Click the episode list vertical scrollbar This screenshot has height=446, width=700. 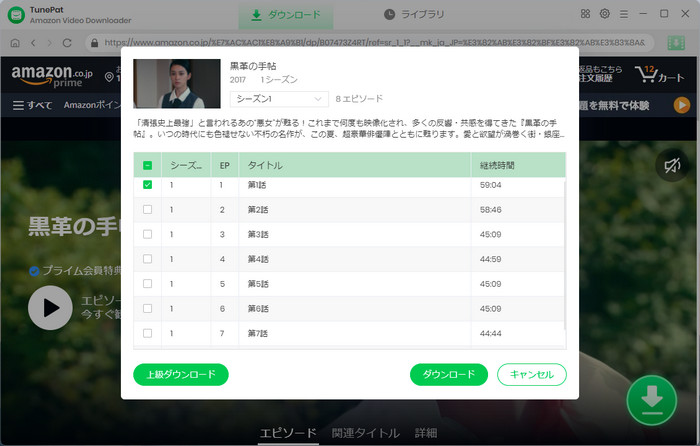pos(565,254)
